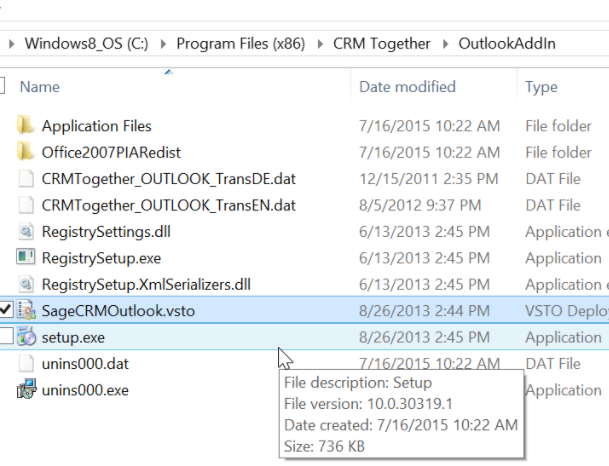Screen dimensions: 609x466
Task: Select the file name Office2007PIARedist
Action: (111, 152)
